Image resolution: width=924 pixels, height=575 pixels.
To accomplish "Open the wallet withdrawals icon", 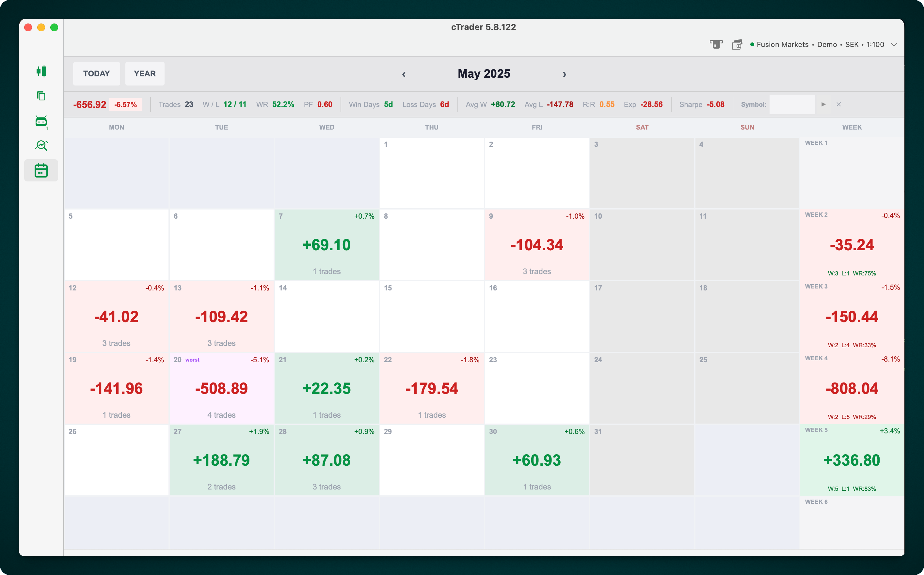I will click(x=737, y=44).
